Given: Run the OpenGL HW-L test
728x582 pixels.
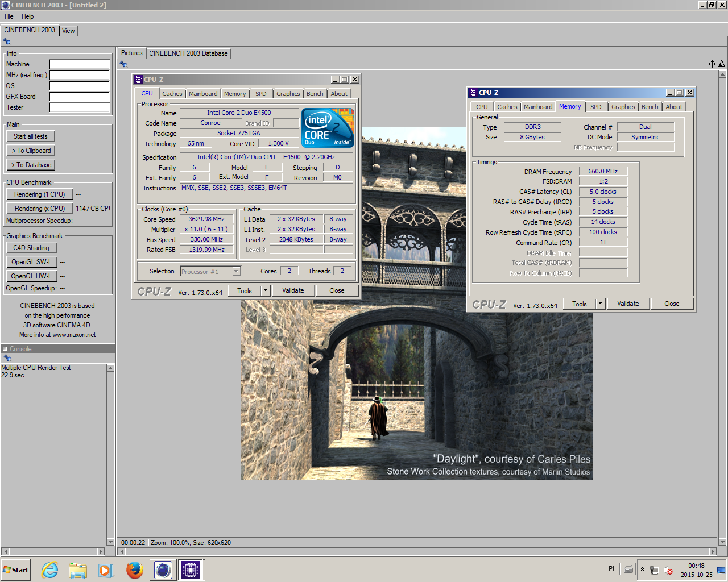Looking at the screenshot, I should pyautogui.click(x=31, y=276).
